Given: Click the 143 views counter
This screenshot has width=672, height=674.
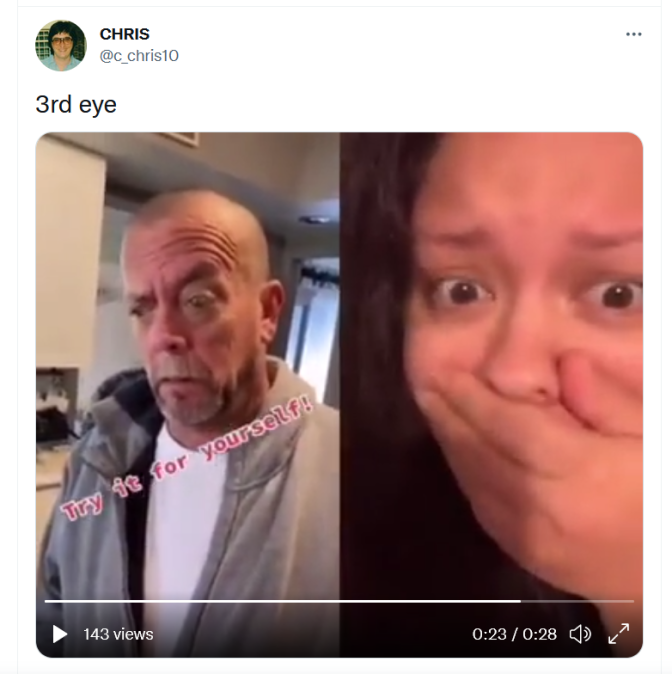Looking at the screenshot, I should click(118, 634).
